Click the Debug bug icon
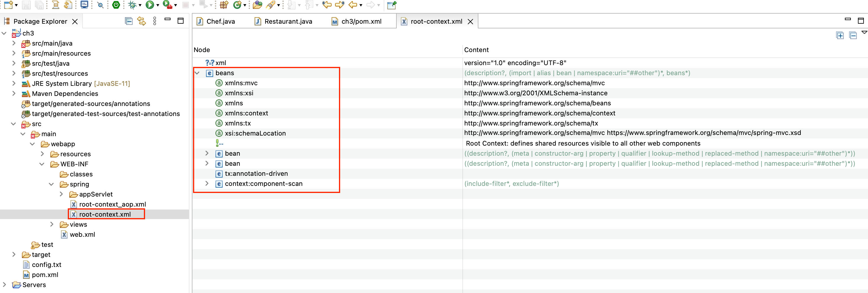 click(132, 5)
